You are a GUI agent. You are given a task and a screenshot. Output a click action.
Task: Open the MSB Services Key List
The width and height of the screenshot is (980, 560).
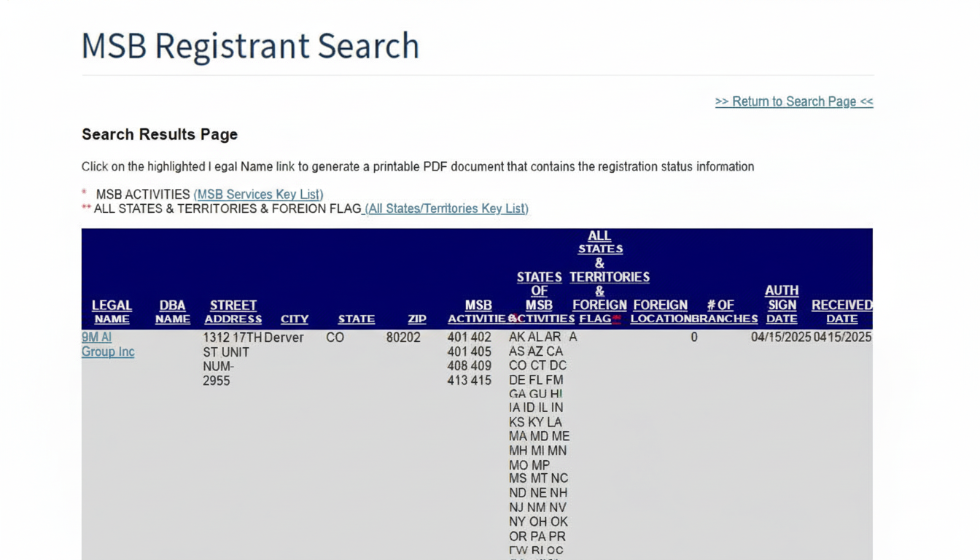[x=258, y=195]
